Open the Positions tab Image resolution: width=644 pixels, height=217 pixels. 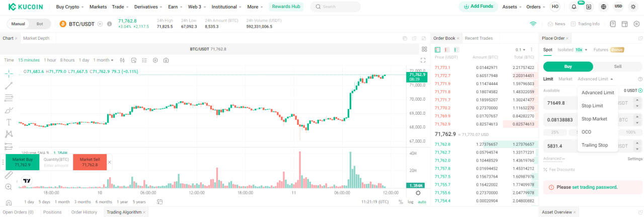point(52,212)
